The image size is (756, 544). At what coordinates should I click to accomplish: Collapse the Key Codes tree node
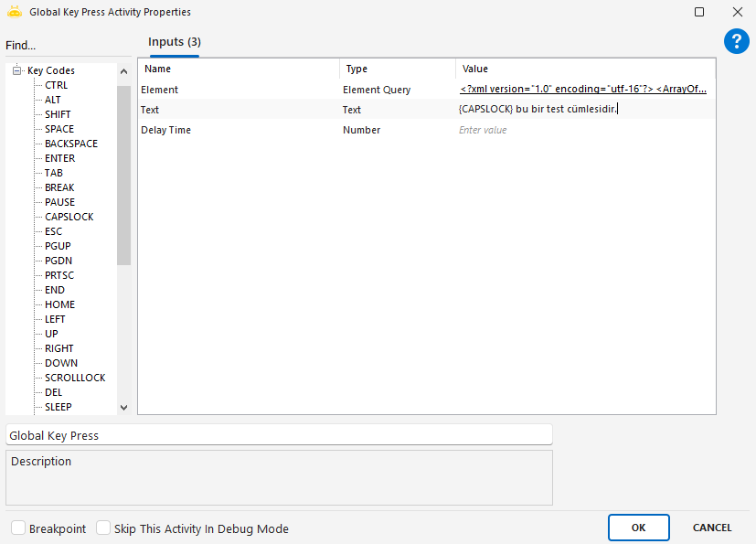[x=16, y=70]
